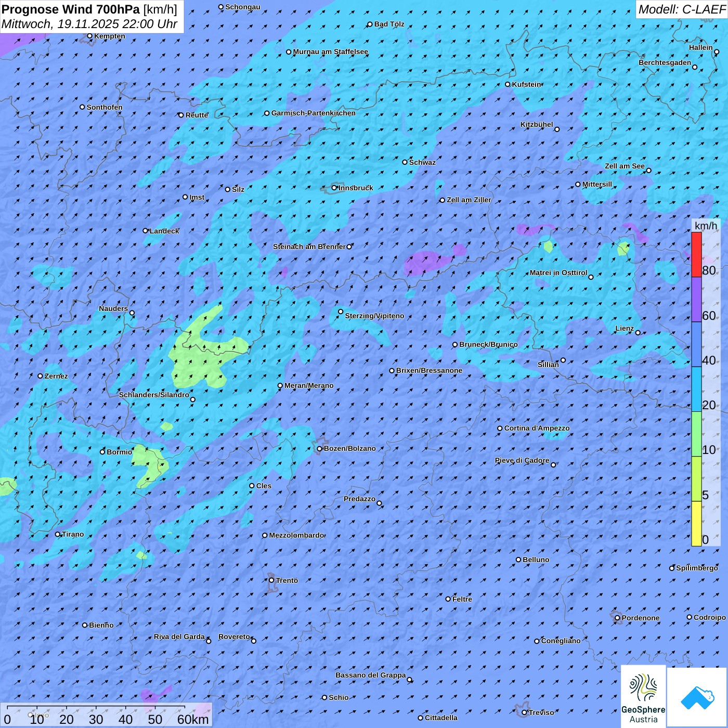This screenshot has height=728, width=728.
Task: Click the 'Cittadella' label
Action: click(x=441, y=718)
